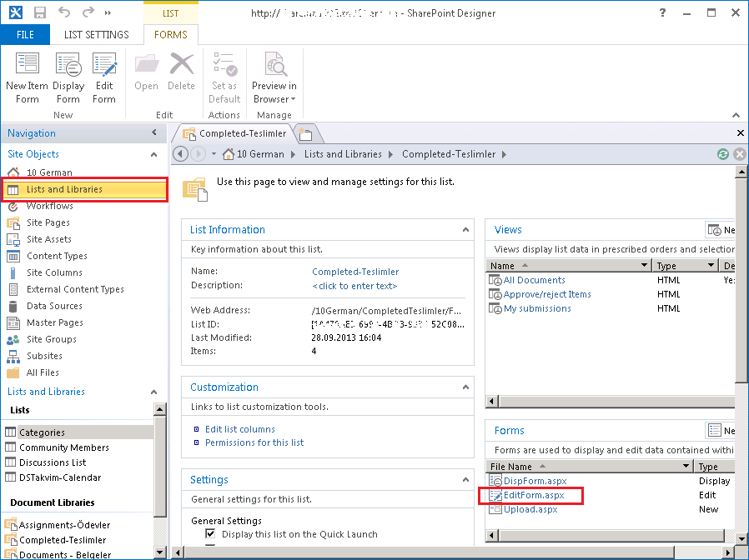
Task: Click the Open folder icon in ribbon
Action: click(x=146, y=64)
